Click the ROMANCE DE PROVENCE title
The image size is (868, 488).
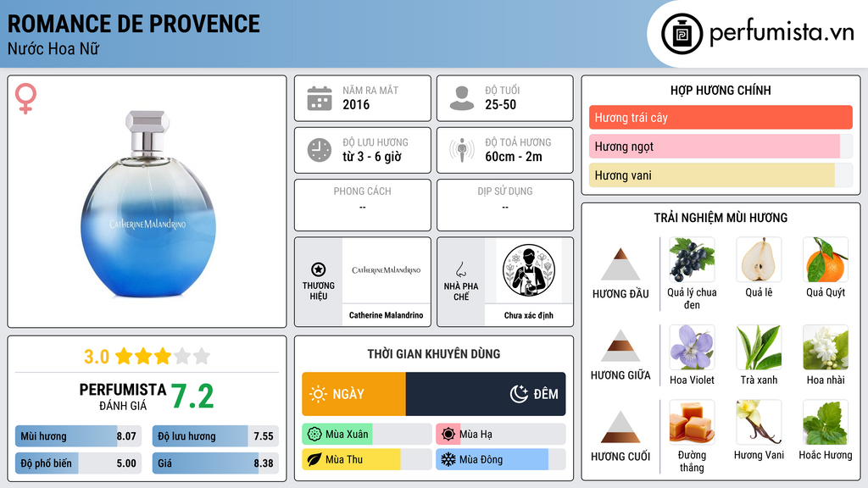tap(133, 24)
